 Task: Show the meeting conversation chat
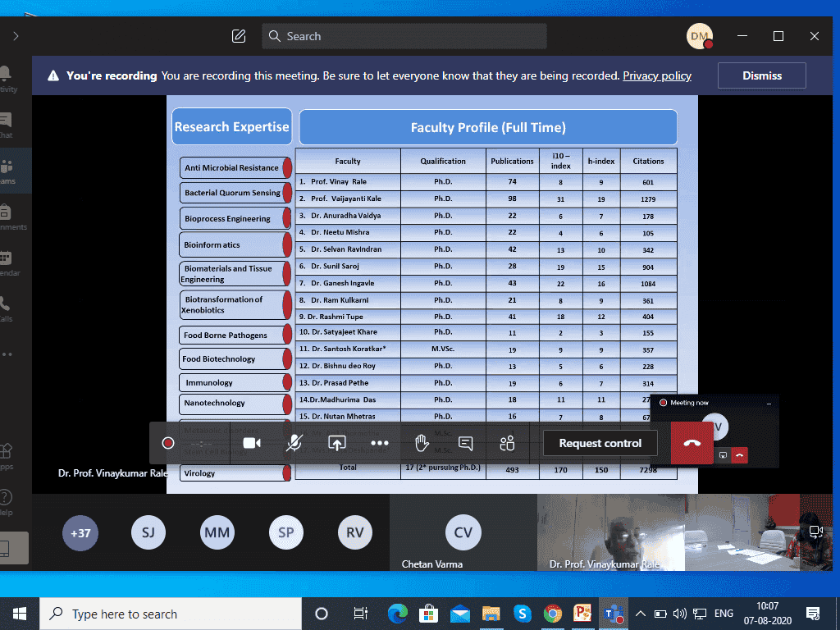[x=465, y=443]
